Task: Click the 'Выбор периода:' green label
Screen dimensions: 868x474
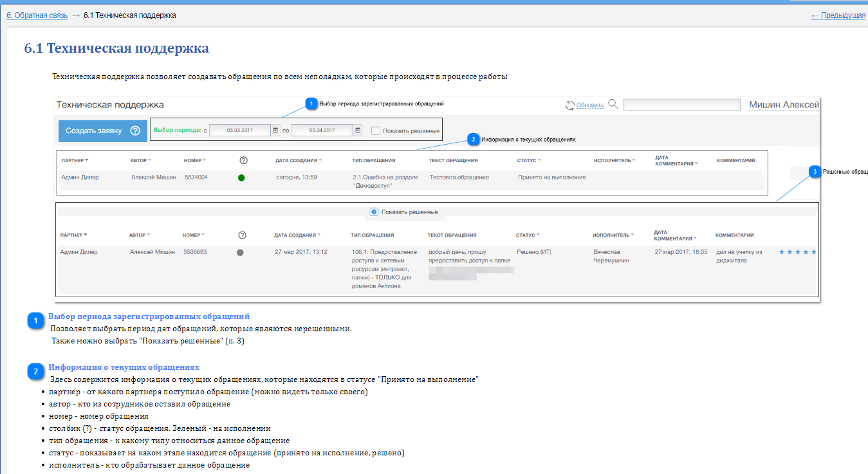Action: pos(177,131)
